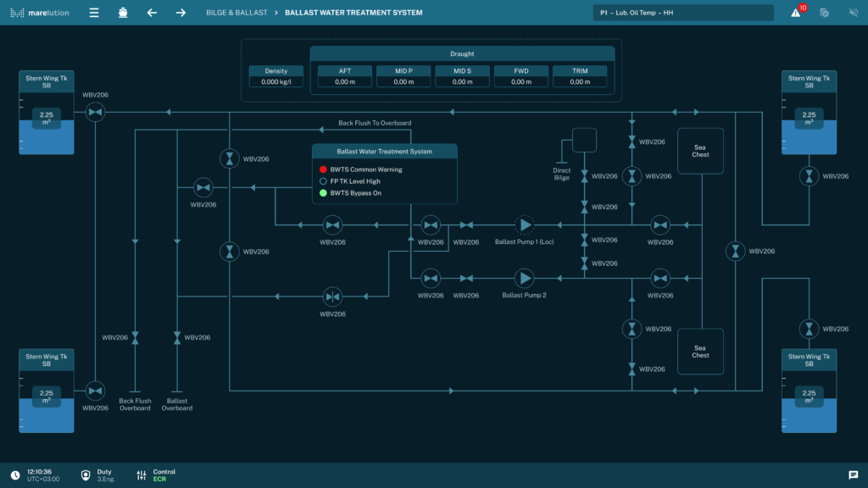Select the MID P draught value
868x488 pixels.
click(x=403, y=82)
